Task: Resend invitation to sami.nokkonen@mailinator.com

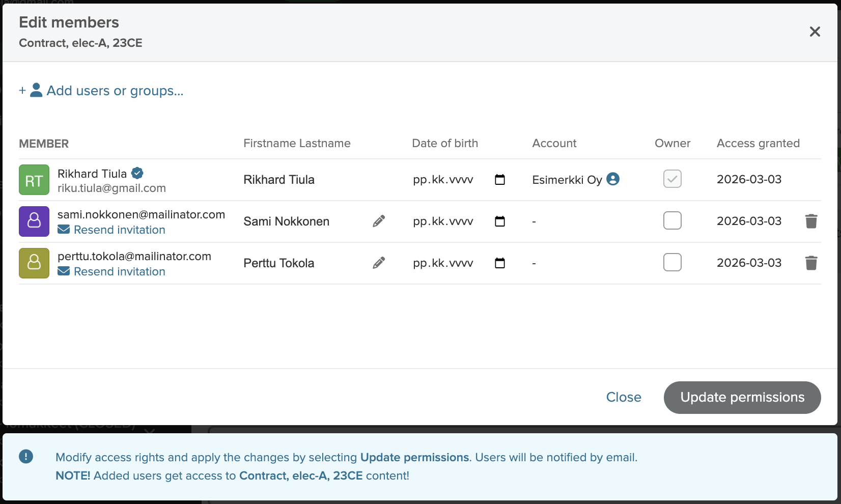Action: (x=119, y=230)
